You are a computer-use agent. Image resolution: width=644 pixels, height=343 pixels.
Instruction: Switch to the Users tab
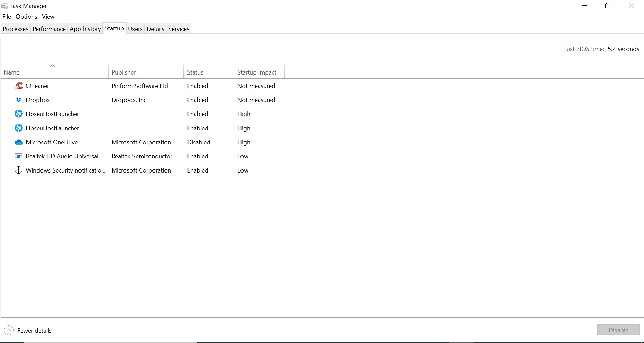point(135,29)
